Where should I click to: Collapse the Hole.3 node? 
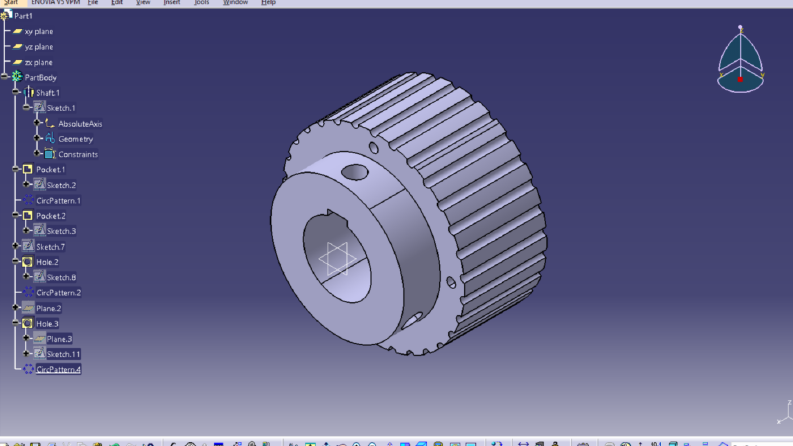[16, 323]
